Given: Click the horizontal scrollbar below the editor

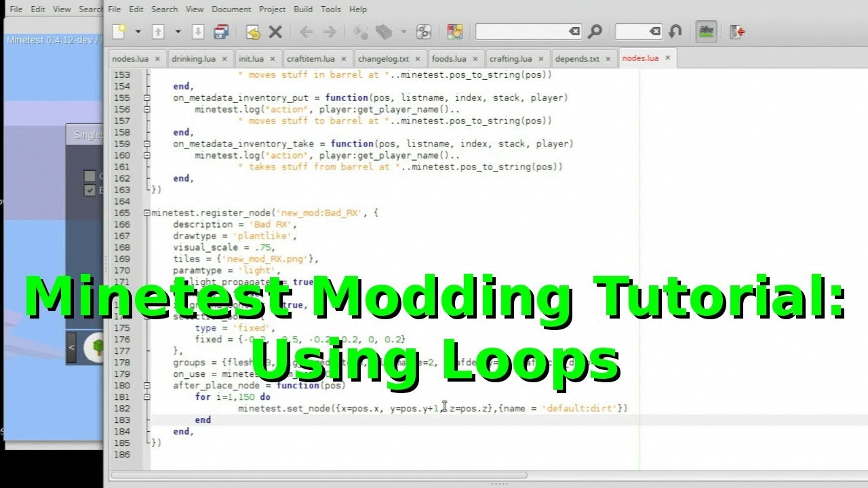Looking at the screenshot, I should [339, 476].
